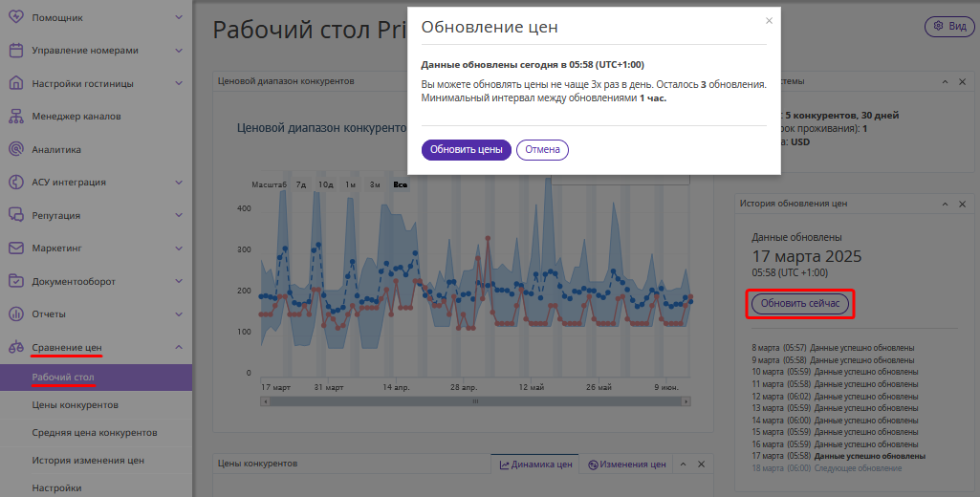Click the chart scrollbar right arrow
This screenshot has height=497, width=980.
point(686,401)
